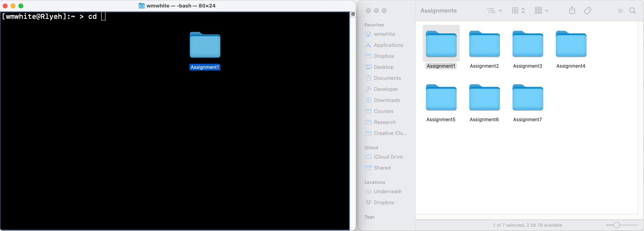
Task: Select iCloud Drive in the sidebar
Action: (388, 157)
